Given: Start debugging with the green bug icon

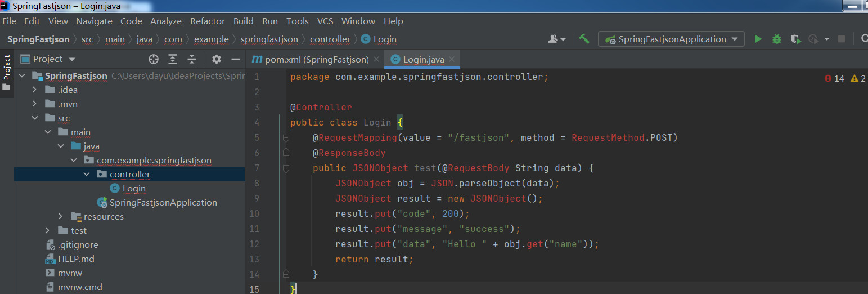Looking at the screenshot, I should pos(776,39).
